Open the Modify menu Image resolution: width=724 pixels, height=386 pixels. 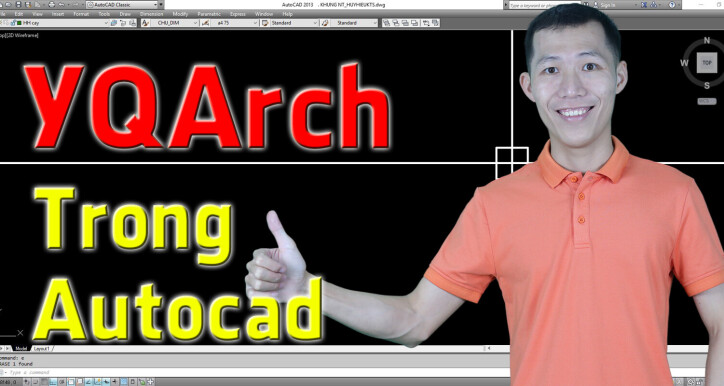tap(180, 14)
